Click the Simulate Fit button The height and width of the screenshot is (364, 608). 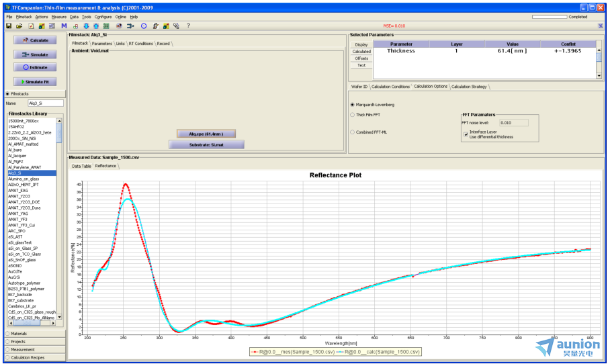(x=36, y=82)
